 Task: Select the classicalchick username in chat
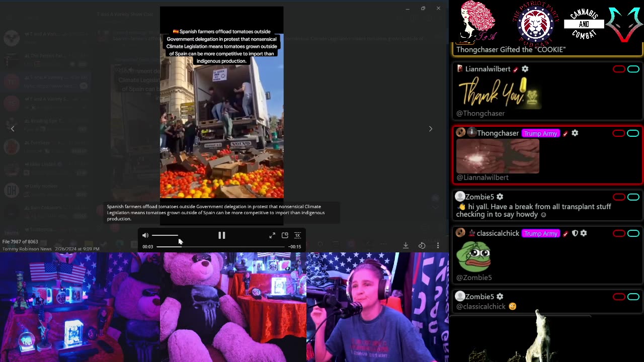(x=498, y=233)
